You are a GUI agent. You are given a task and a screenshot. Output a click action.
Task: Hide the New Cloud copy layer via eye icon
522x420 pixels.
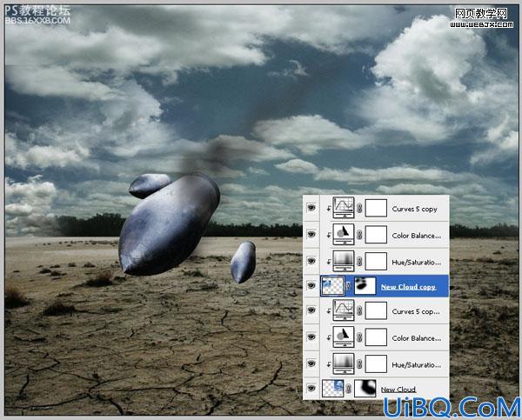(311, 285)
